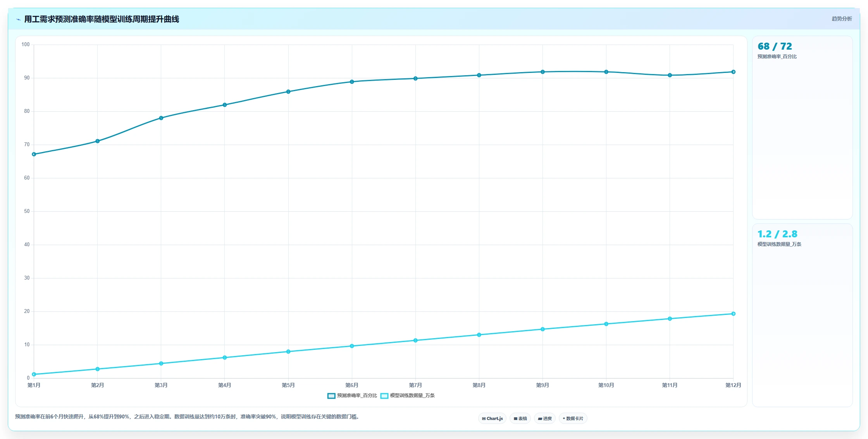Click the 趋势分析 label in header
This screenshot has height=439, width=868.
pyautogui.click(x=842, y=19)
